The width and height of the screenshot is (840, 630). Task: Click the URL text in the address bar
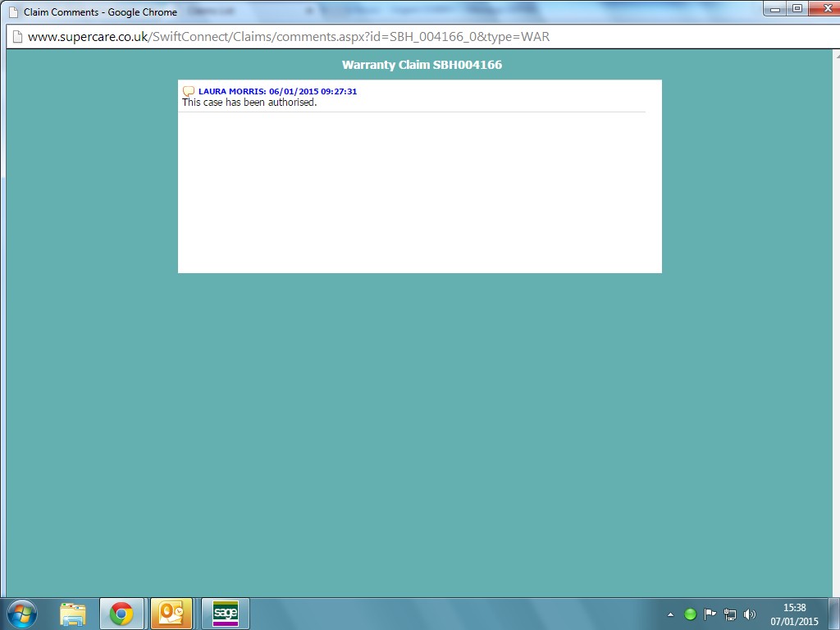289,37
